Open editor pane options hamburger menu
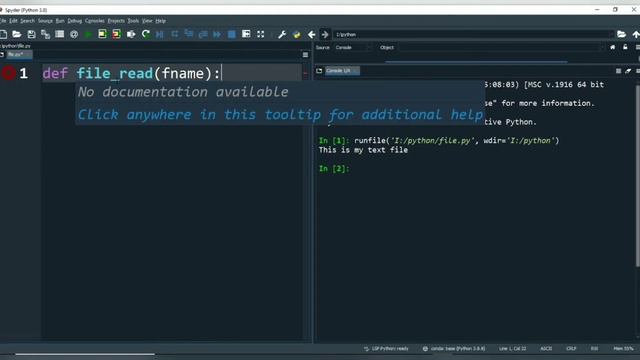 (305, 54)
